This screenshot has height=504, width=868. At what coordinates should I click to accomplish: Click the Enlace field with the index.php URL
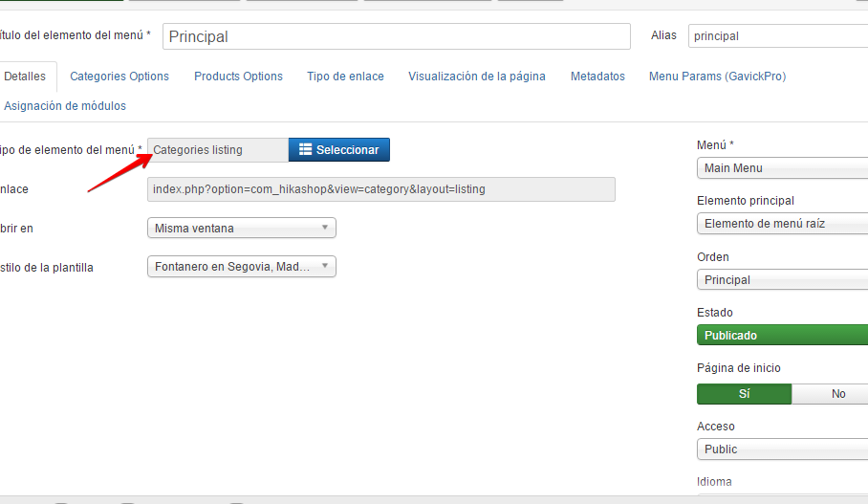(380, 189)
